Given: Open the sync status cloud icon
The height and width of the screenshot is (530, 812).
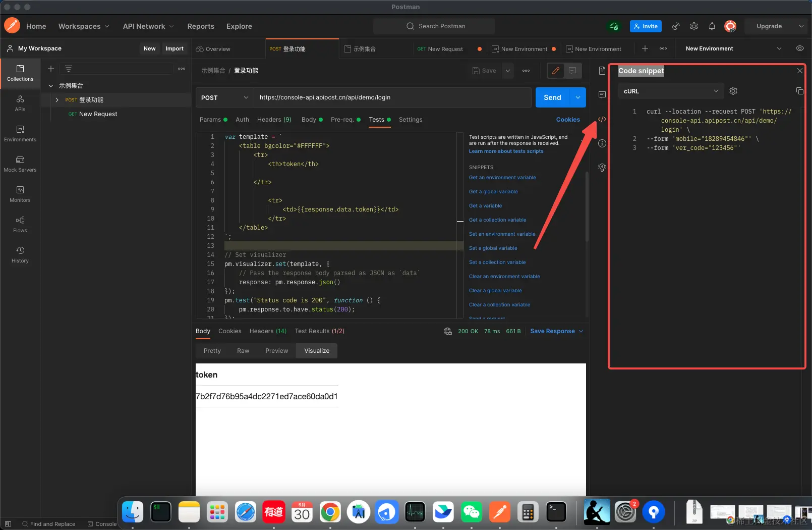Looking at the screenshot, I should pos(614,26).
